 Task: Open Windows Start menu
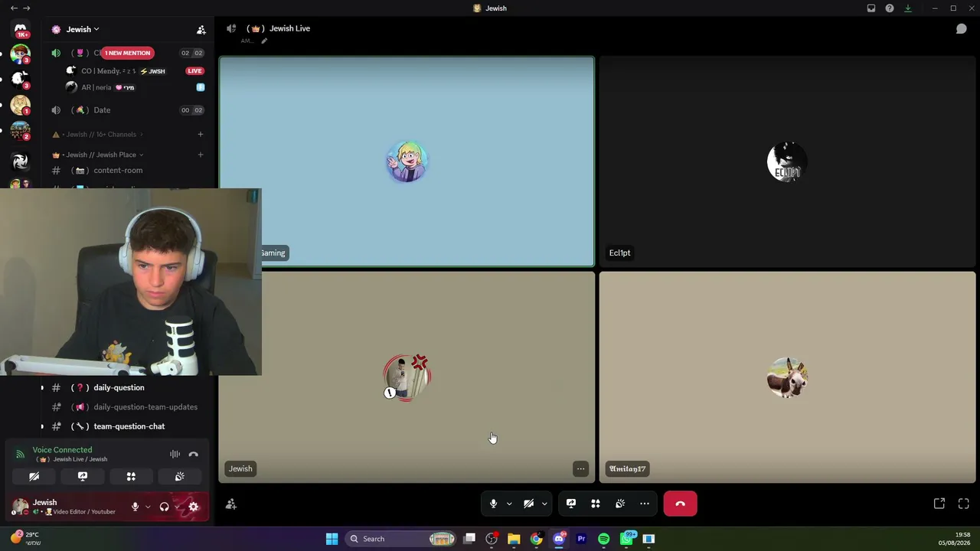(x=332, y=539)
